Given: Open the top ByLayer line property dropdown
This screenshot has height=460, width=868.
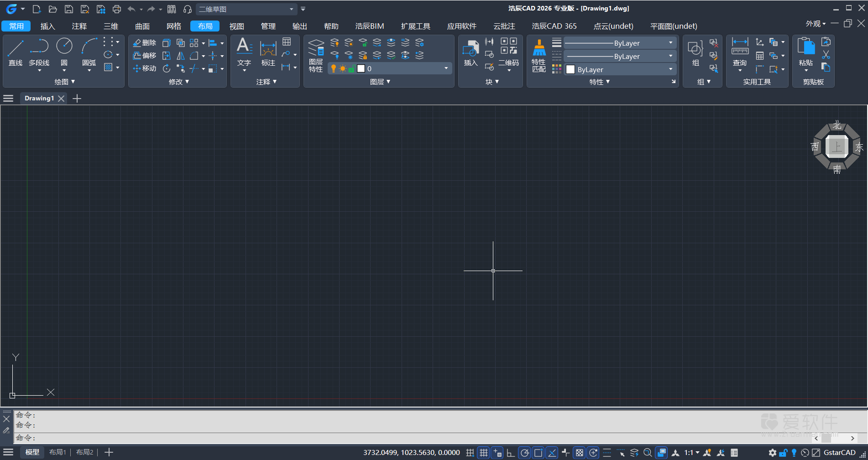Looking at the screenshot, I should point(620,43).
